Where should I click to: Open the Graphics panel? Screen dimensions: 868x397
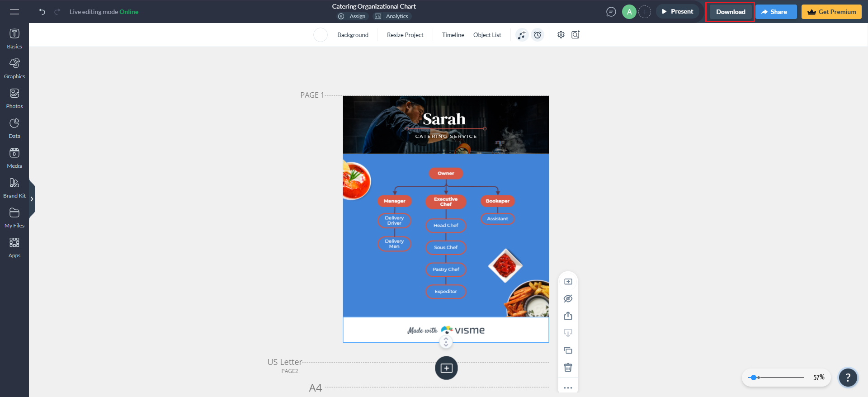(x=14, y=68)
